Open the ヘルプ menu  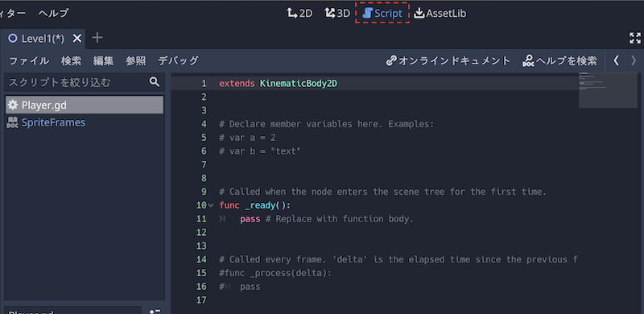53,13
